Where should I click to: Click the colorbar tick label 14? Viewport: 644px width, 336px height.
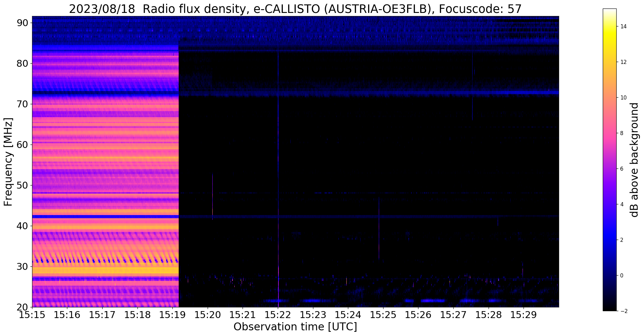623,26
